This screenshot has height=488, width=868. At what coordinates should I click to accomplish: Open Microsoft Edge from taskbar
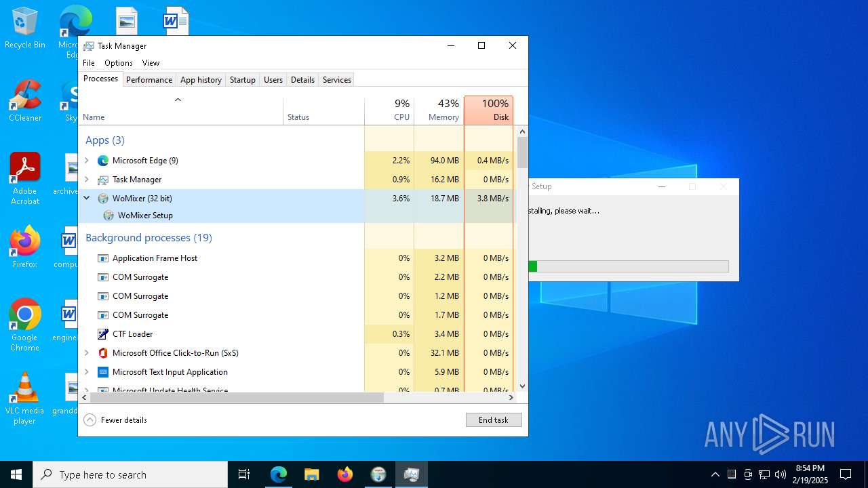pyautogui.click(x=279, y=474)
